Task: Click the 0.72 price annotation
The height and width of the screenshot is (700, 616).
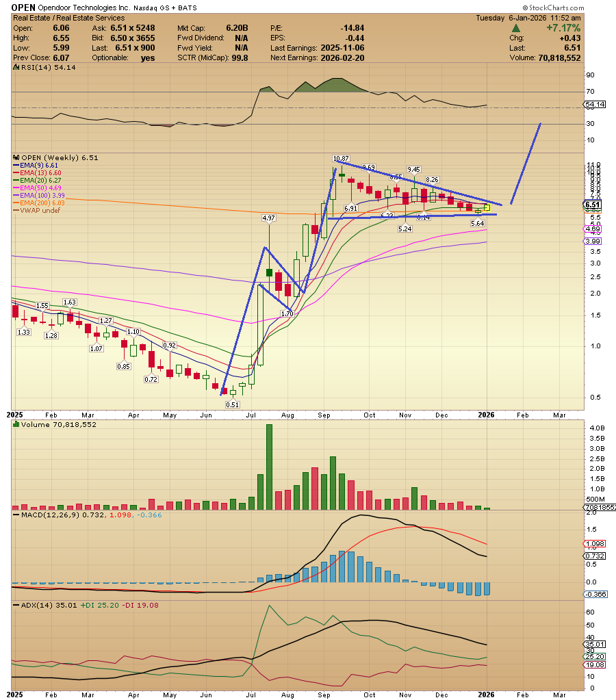Action: 151,380
